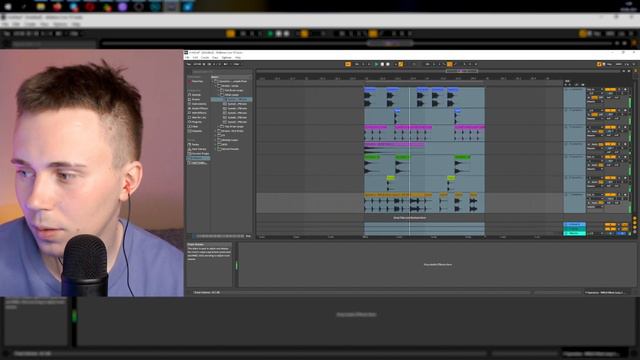Screen dimensions: 640x360
Task: Select the Favorites collection in browser
Action: [x=197, y=82]
